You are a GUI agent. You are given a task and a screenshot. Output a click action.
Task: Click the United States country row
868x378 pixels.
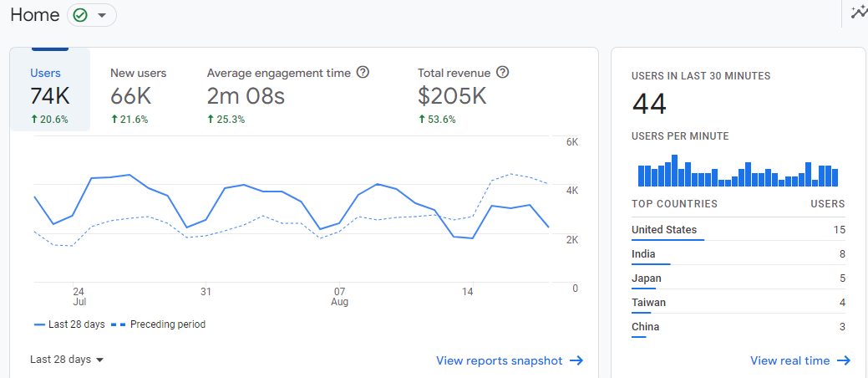click(x=739, y=231)
